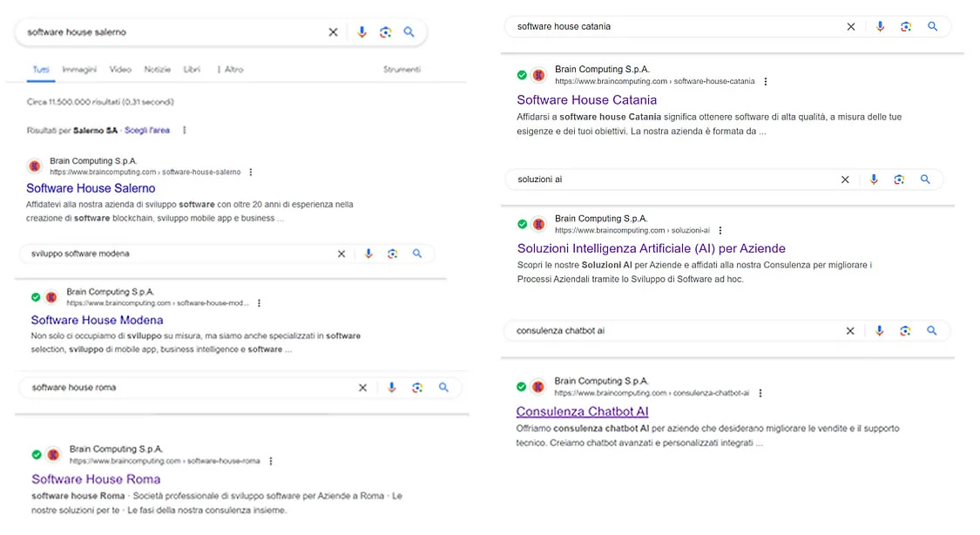Open the 'Software House Roma' result
The image size is (980, 535).
tap(96, 479)
